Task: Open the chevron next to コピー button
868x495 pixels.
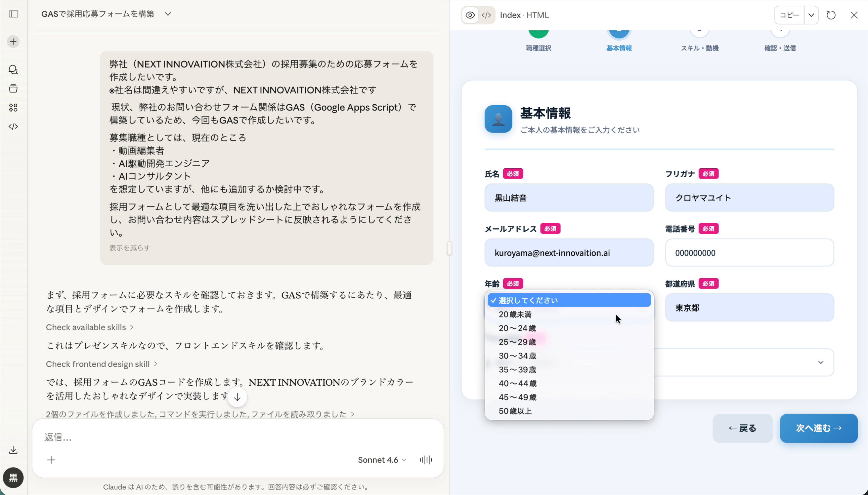Action: click(812, 15)
